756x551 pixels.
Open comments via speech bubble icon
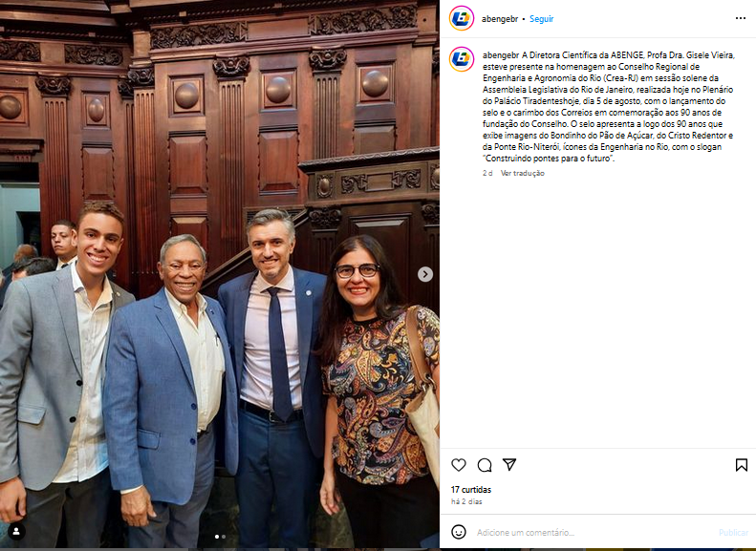pyautogui.click(x=484, y=465)
